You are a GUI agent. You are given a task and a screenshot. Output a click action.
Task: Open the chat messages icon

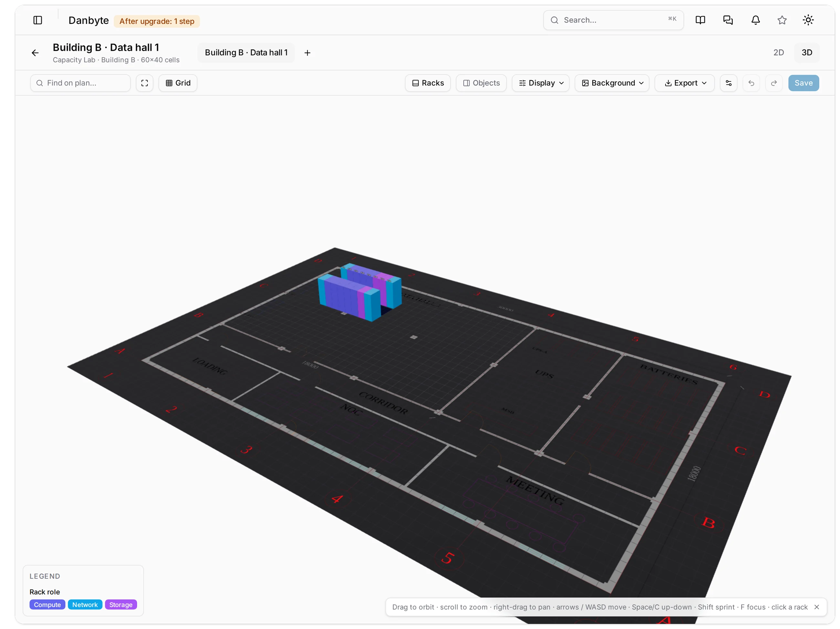(728, 20)
